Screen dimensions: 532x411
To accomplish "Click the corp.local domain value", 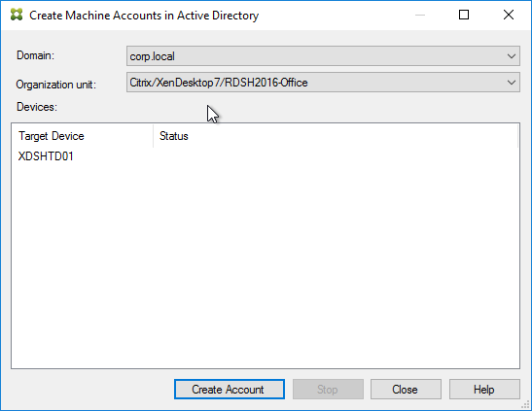I will (153, 56).
